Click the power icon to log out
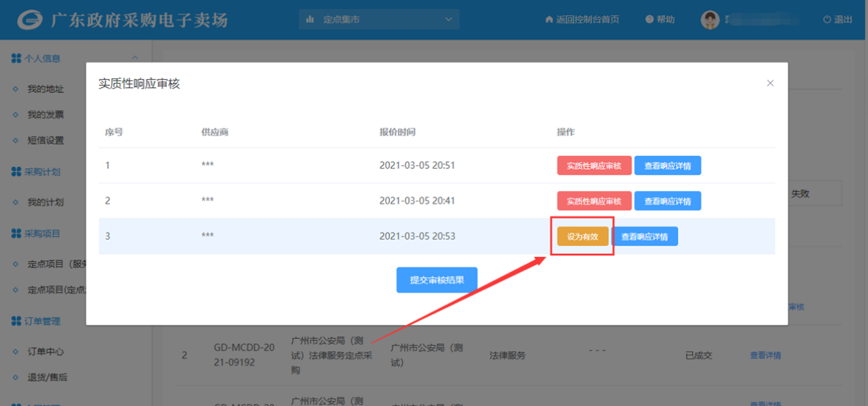 click(x=827, y=20)
